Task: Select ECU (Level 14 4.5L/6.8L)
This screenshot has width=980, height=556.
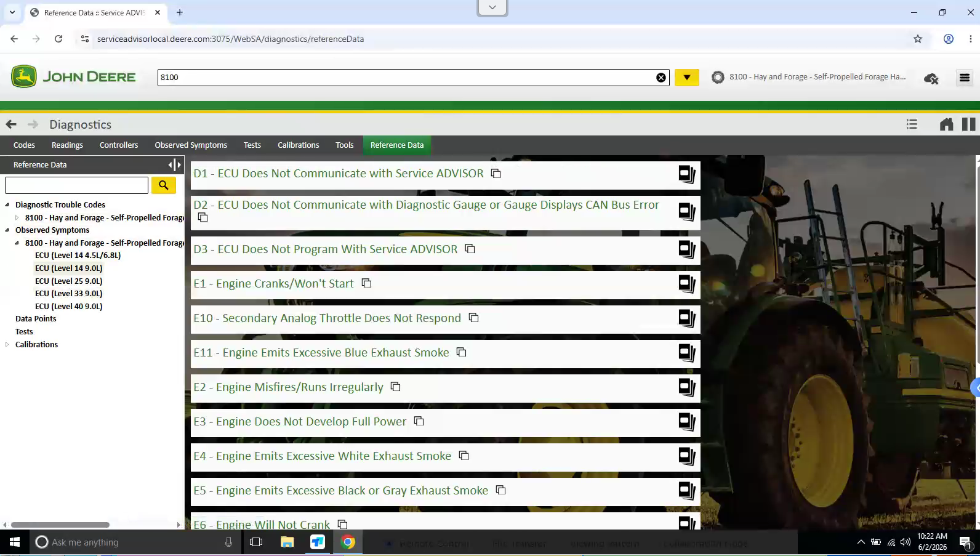Action: [78, 256]
